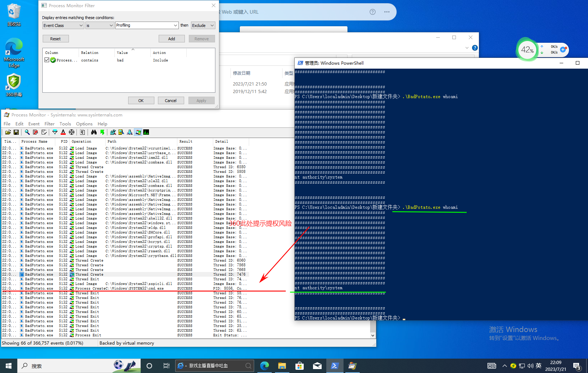Click the Save floppy disk icon in Process Monitor

(x=16, y=132)
